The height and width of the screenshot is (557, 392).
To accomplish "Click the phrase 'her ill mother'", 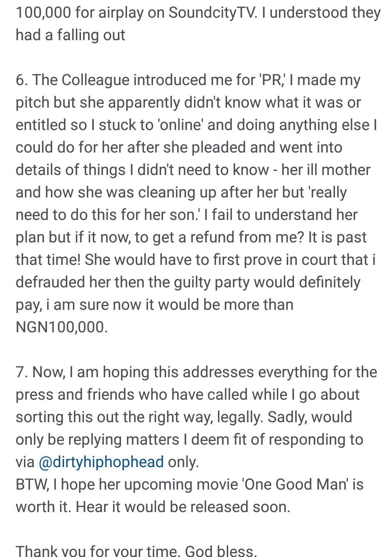I will [x=326, y=170].
